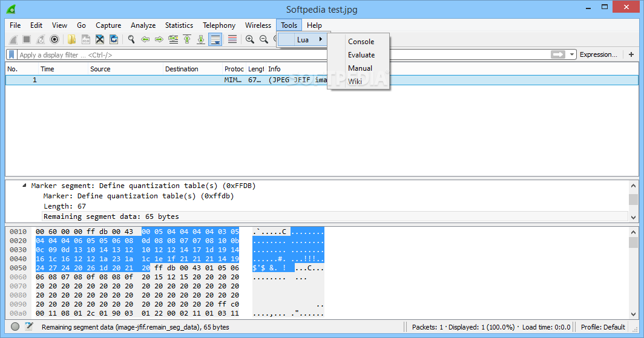Jump to first packet icon
Image resolution: width=644 pixels, height=338 pixels.
tap(187, 39)
